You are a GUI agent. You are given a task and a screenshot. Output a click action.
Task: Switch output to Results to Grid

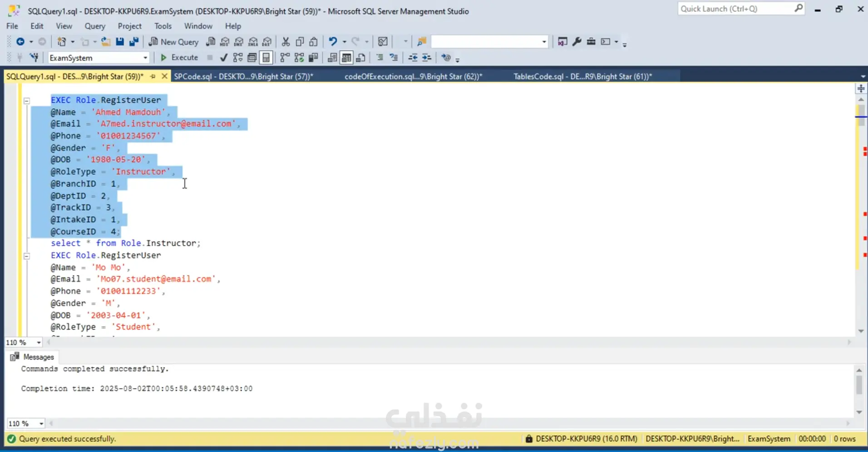[x=346, y=58]
